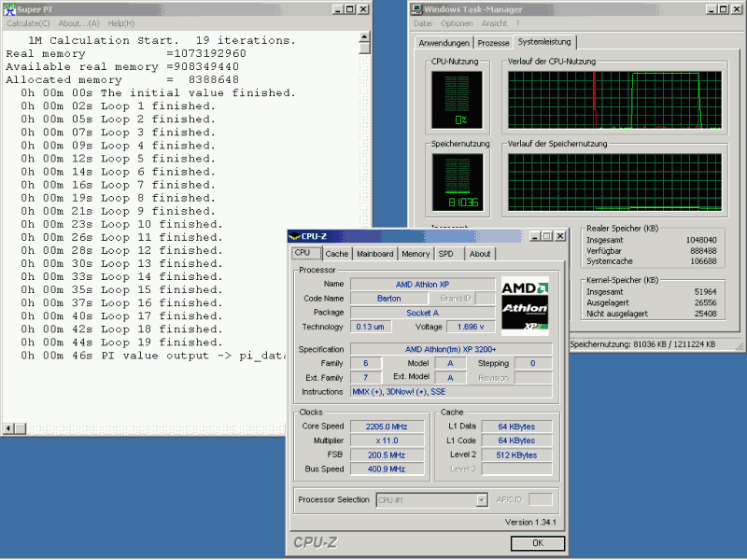This screenshot has height=560, width=747.
Task: Click the Bus Speed value 400.9 MHz
Action: 387,469
